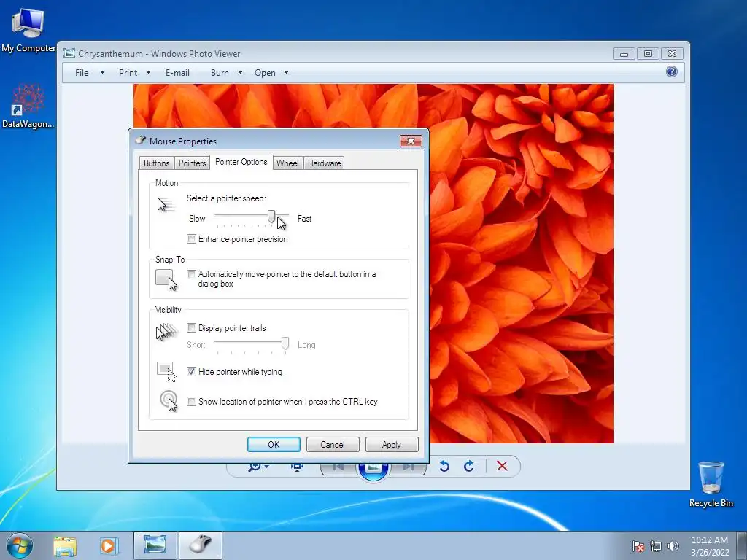
Task: Click the pointer speed slider thumb
Action: 271,217
